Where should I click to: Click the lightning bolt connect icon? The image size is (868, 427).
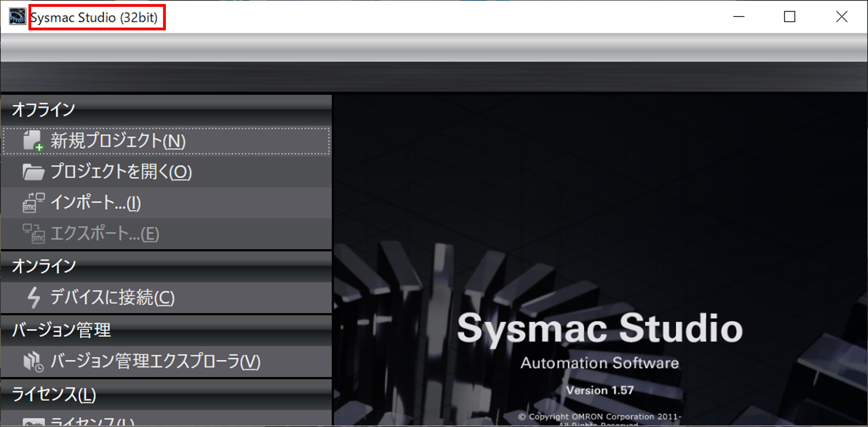34,297
